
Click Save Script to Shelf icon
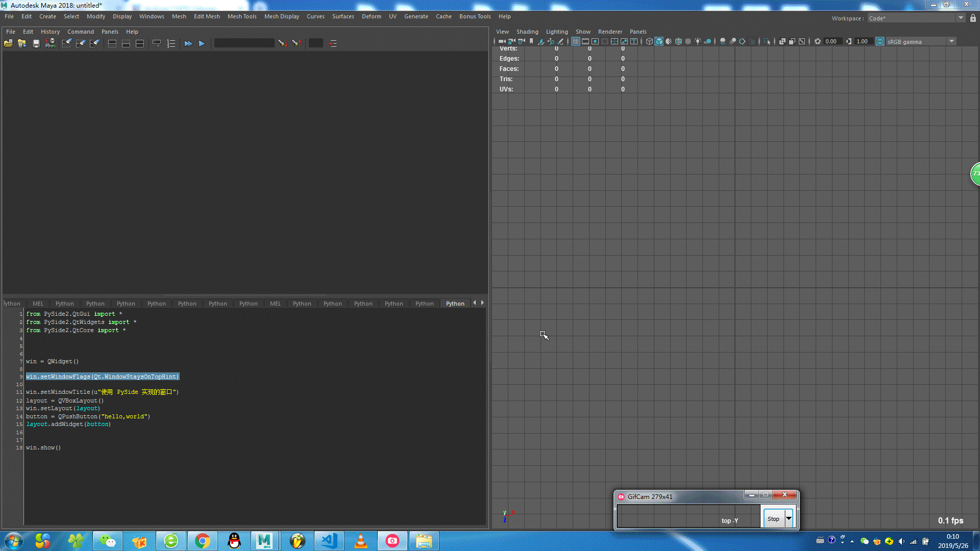(50, 43)
